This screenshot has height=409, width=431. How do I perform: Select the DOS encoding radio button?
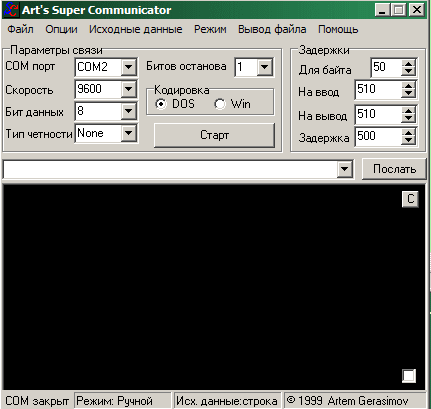coord(161,104)
